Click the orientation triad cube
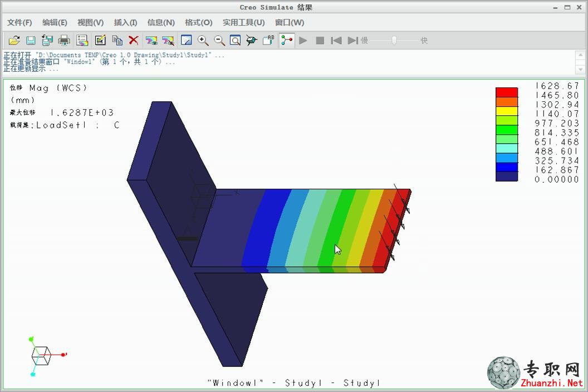This screenshot has height=392, width=588. [x=41, y=356]
